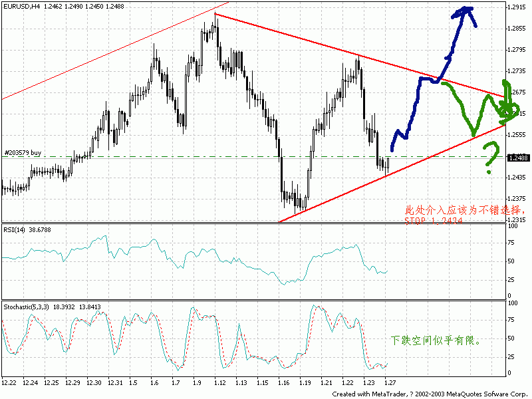The width and height of the screenshot is (532, 399).
Task: Click the 1.7 date label
Action: [176, 383]
